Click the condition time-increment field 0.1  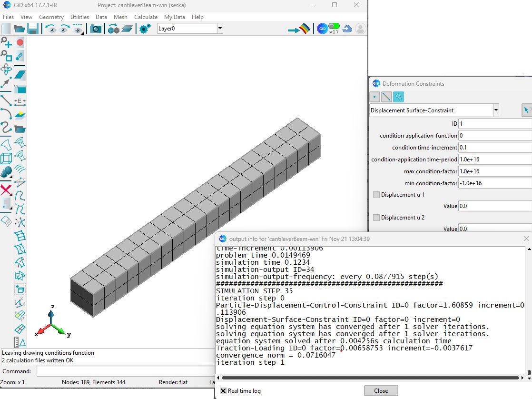pyautogui.click(x=495, y=148)
